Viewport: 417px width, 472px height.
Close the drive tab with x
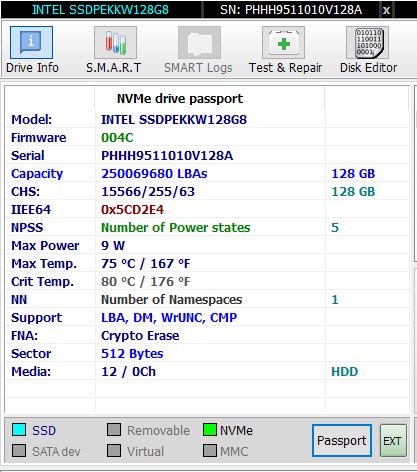tap(386, 10)
